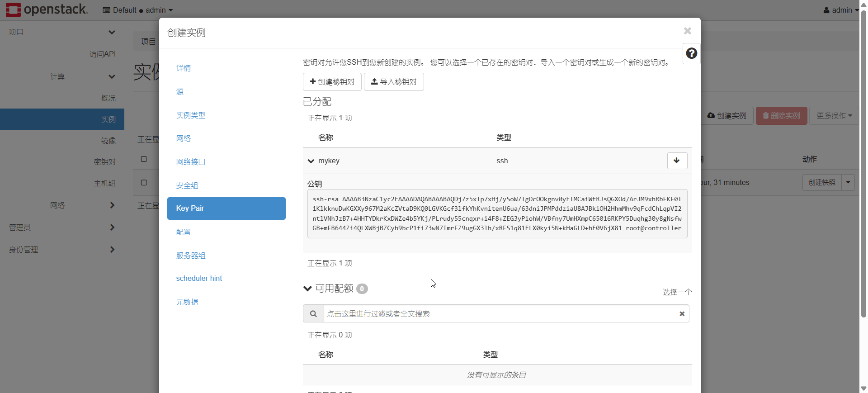
Task: Close the 创建实例 dialog with X
Action: [687, 31]
